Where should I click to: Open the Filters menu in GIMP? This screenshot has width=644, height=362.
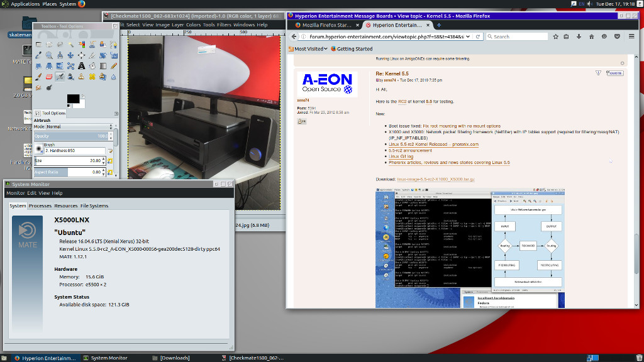pos(224,25)
